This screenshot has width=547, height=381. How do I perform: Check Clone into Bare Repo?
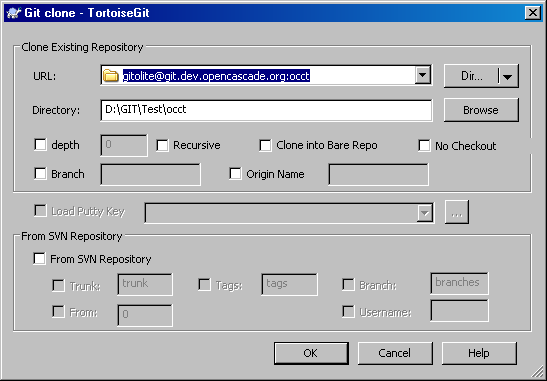(265, 145)
